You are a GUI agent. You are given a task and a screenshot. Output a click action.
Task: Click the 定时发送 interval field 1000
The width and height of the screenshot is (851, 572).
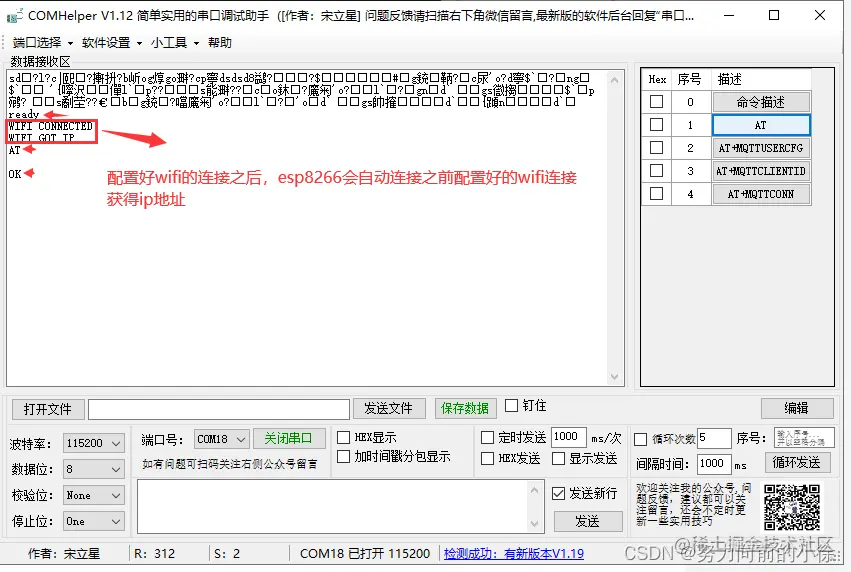click(568, 437)
